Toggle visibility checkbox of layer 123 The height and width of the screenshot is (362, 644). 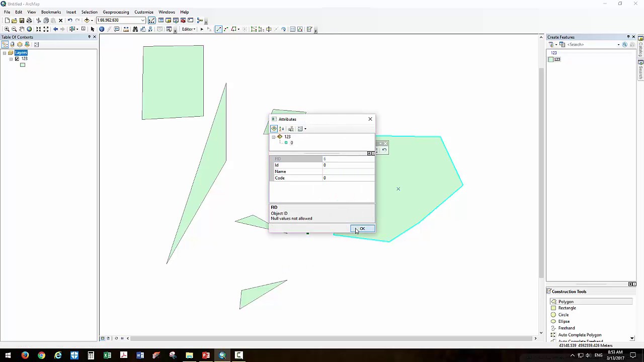[x=17, y=59]
